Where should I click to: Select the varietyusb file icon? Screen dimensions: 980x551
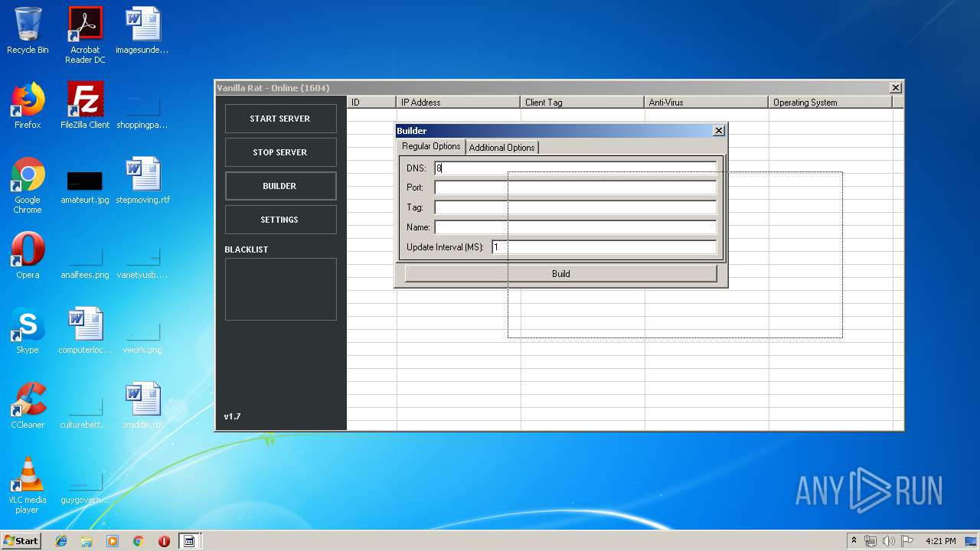[x=142, y=260]
